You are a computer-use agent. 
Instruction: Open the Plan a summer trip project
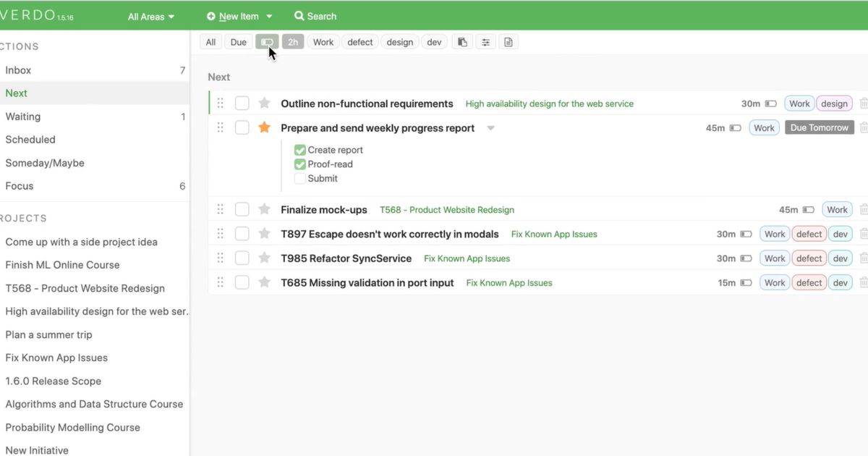pos(48,334)
